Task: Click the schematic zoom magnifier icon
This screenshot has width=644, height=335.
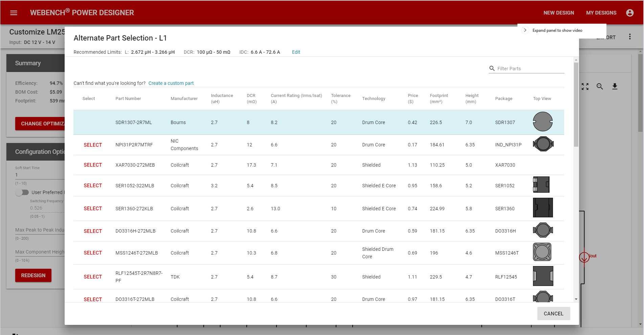Action: click(x=600, y=87)
